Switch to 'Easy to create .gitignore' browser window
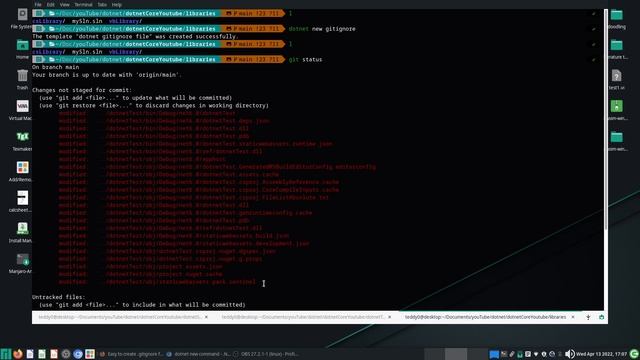Viewport: 640px width, 360px height. click(x=131, y=354)
